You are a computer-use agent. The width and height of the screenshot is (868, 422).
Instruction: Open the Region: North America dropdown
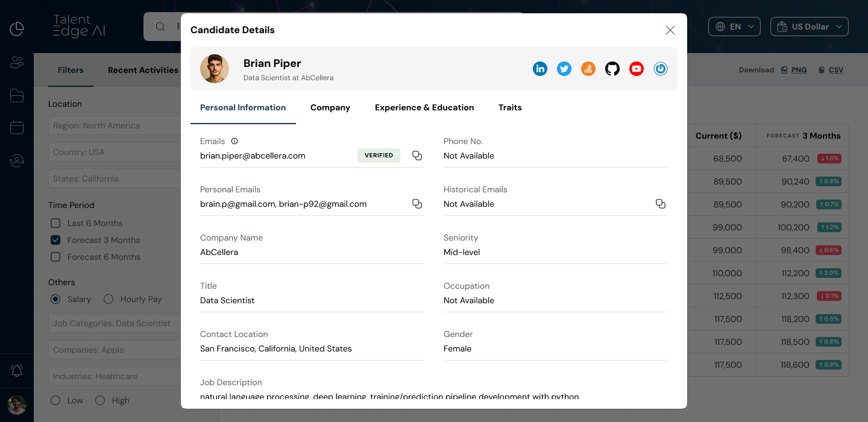click(x=115, y=125)
